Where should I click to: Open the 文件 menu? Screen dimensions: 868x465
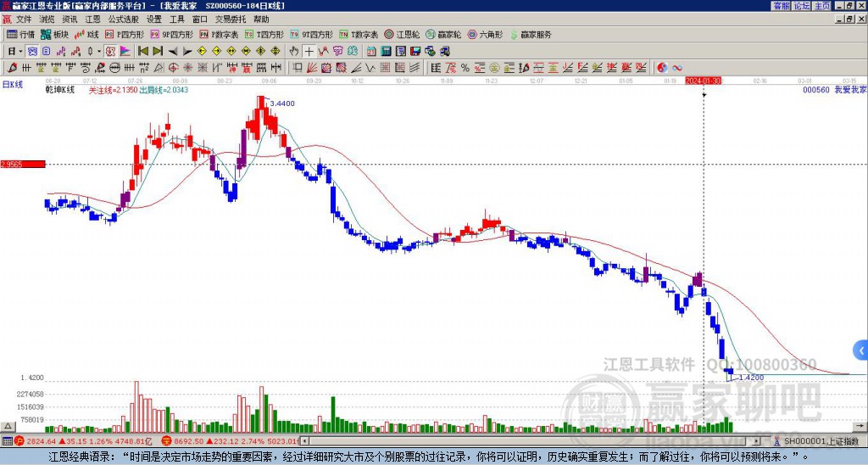24,20
